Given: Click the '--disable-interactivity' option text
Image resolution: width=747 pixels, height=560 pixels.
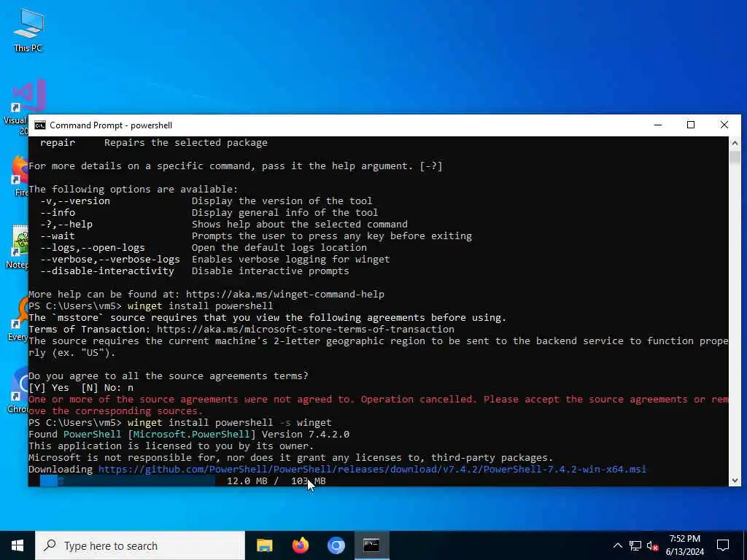Looking at the screenshot, I should [x=107, y=271].
